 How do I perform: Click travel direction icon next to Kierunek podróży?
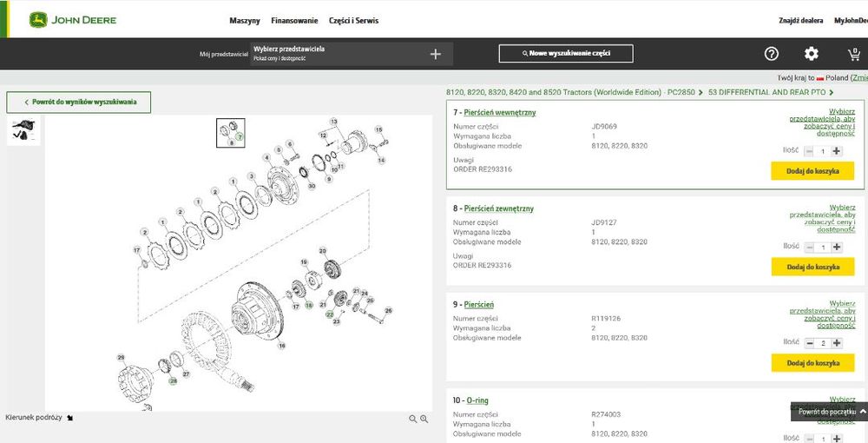69,418
